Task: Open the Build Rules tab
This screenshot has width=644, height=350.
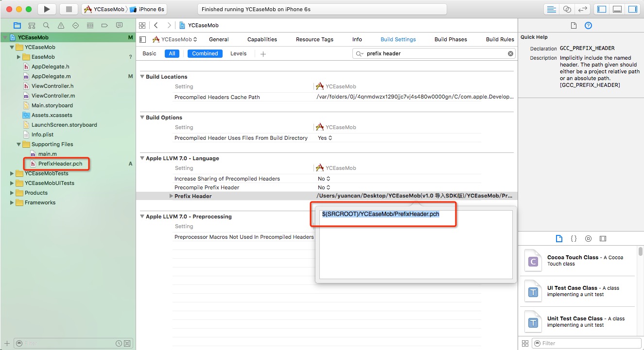Action: click(x=500, y=39)
